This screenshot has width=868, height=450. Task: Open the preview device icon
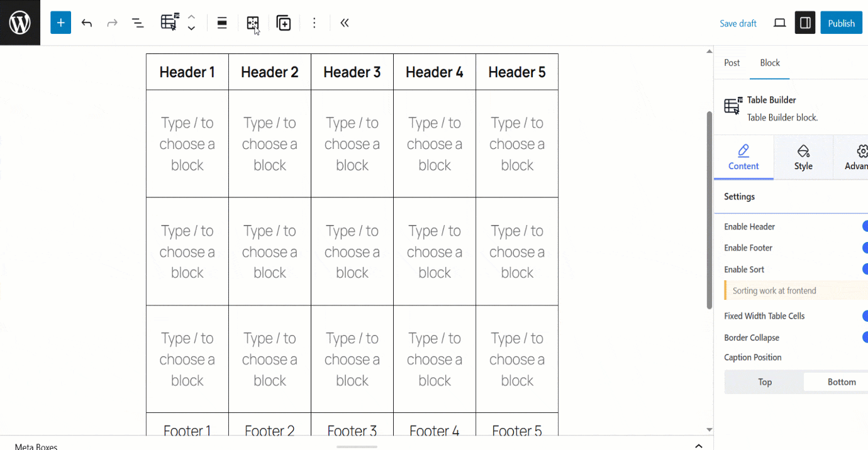[x=779, y=22]
